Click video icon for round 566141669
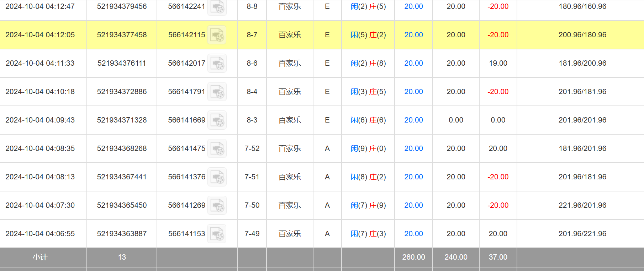 pos(217,120)
